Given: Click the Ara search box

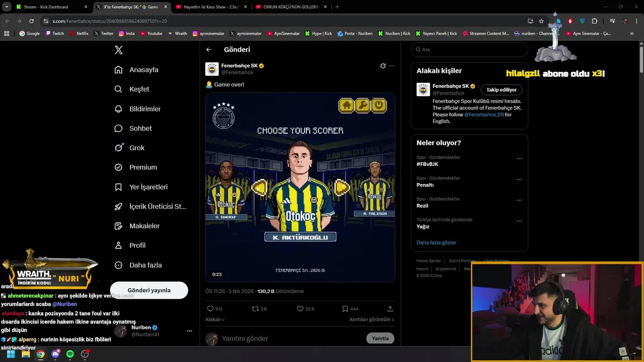Looking at the screenshot, I should (469, 49).
